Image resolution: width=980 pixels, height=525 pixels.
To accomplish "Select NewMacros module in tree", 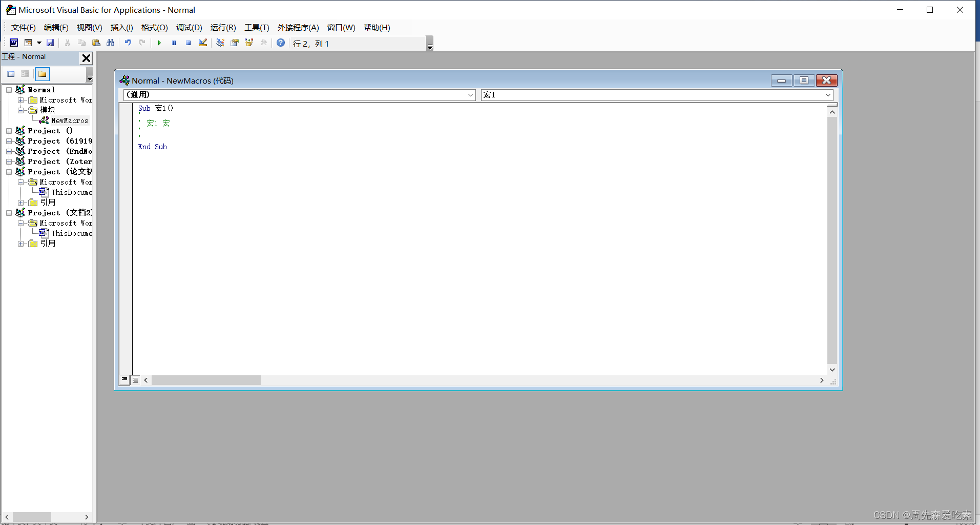I will (70, 120).
